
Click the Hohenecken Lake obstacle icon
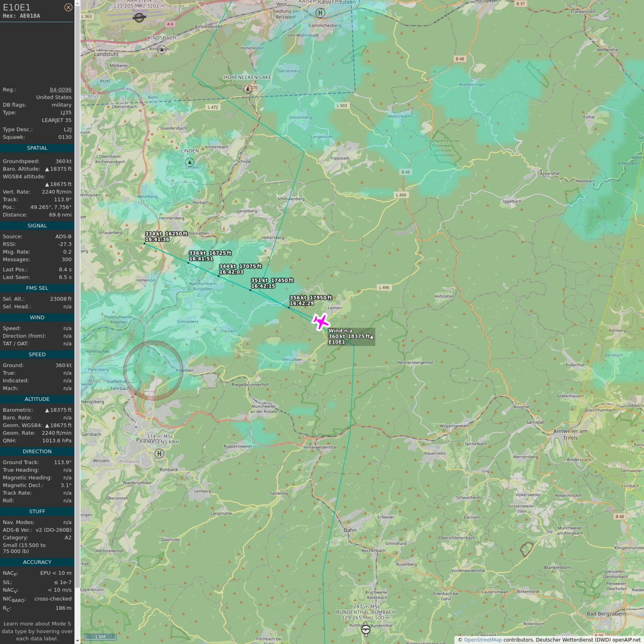(x=248, y=89)
